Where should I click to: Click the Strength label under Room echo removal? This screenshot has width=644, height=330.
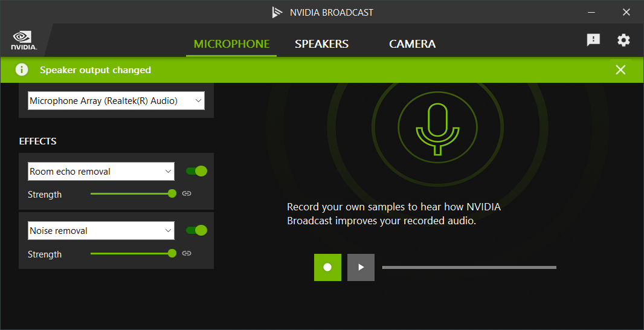click(x=45, y=195)
